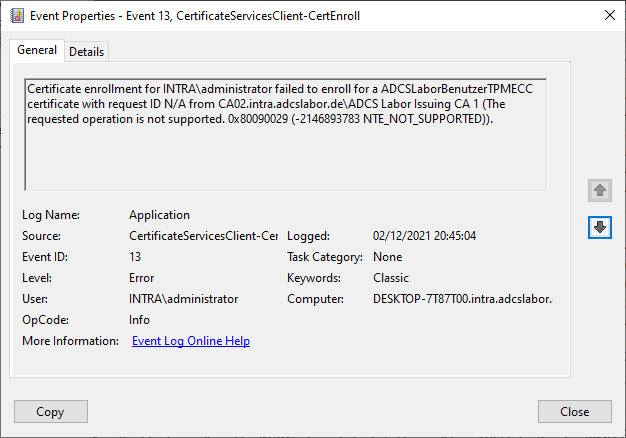The height and width of the screenshot is (438, 626).
Task: Click the User value INTRA\administrator
Action: 184,299
